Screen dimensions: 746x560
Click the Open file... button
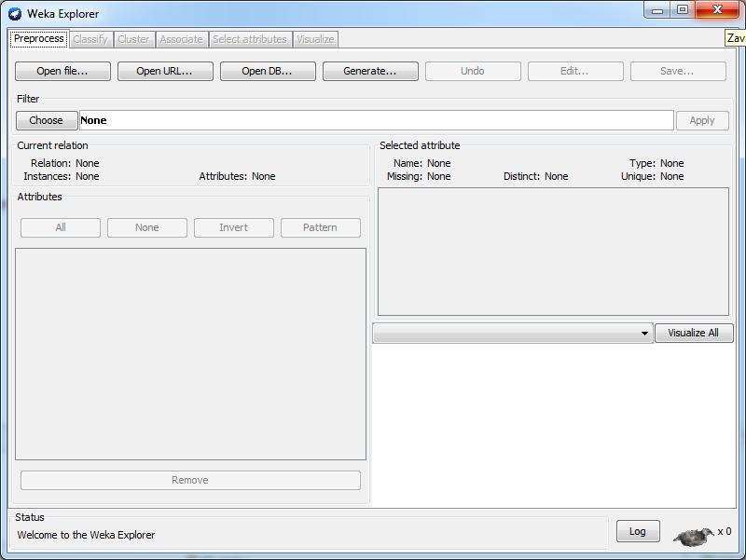62,71
